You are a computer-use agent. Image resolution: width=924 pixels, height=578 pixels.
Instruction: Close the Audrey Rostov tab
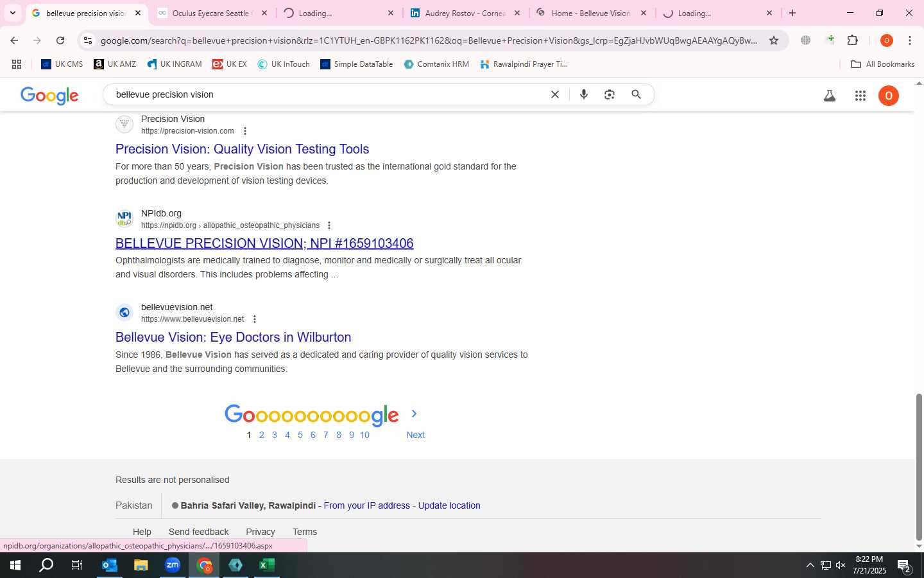pyautogui.click(x=517, y=13)
